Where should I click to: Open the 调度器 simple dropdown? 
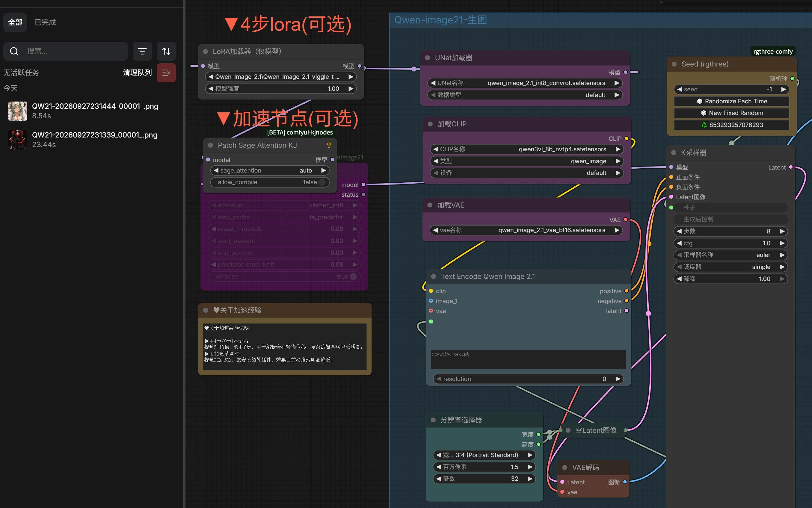click(731, 267)
